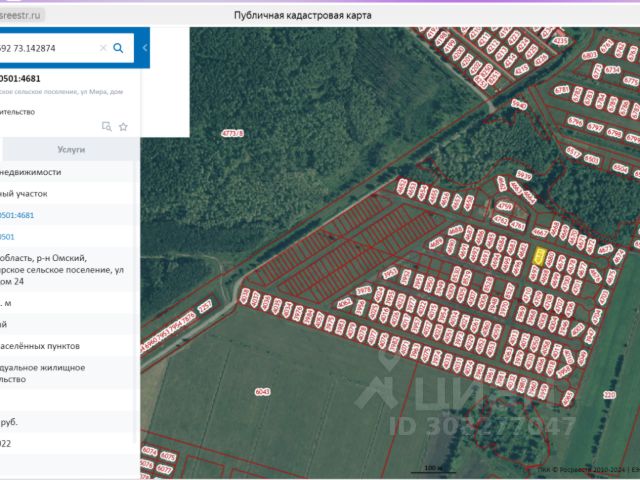Select the yellow highlighted parcel on the map
Viewport: 640px width, 480px height.
coord(540,257)
